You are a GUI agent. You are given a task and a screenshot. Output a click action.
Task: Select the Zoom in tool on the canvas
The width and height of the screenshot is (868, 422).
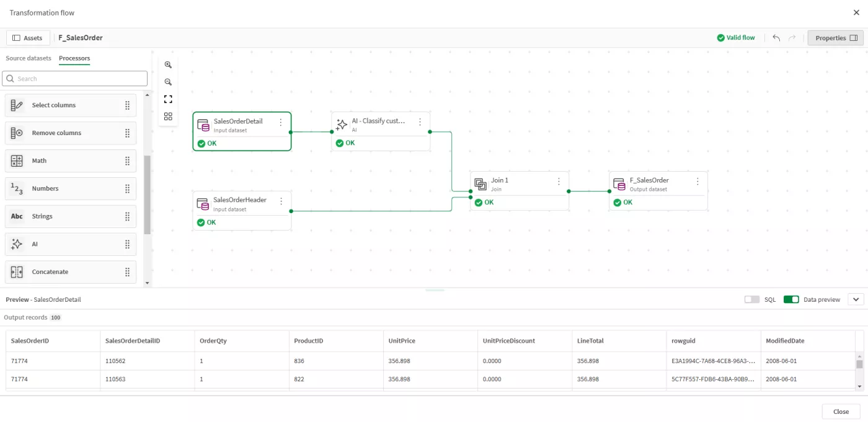168,64
